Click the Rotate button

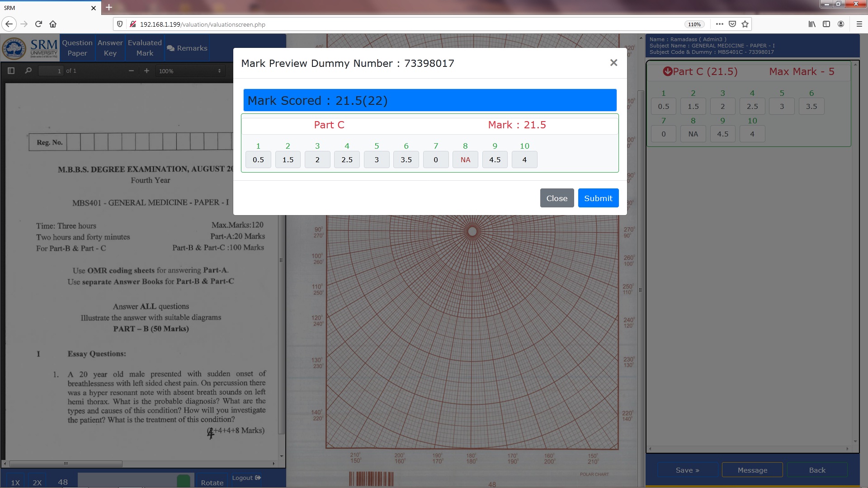(212, 482)
